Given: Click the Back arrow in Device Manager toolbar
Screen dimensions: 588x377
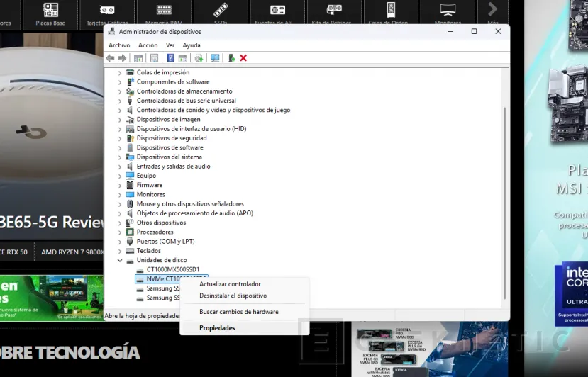Looking at the screenshot, I should click(110, 58).
